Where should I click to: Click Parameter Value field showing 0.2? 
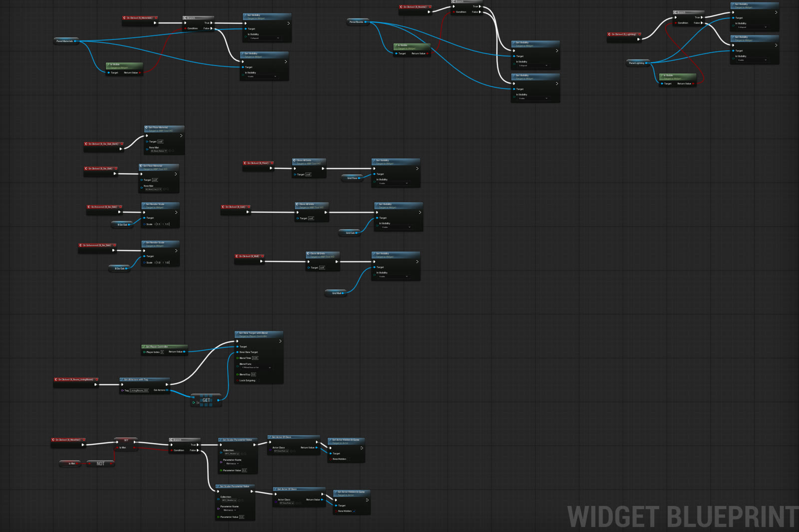244,470
